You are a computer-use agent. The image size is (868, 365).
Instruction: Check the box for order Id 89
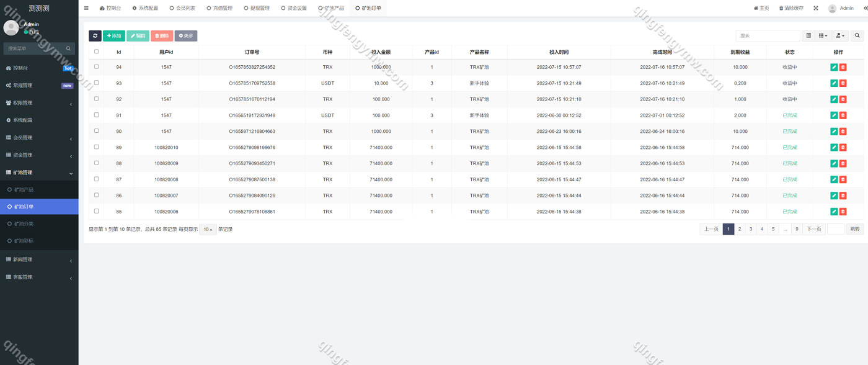tap(96, 147)
